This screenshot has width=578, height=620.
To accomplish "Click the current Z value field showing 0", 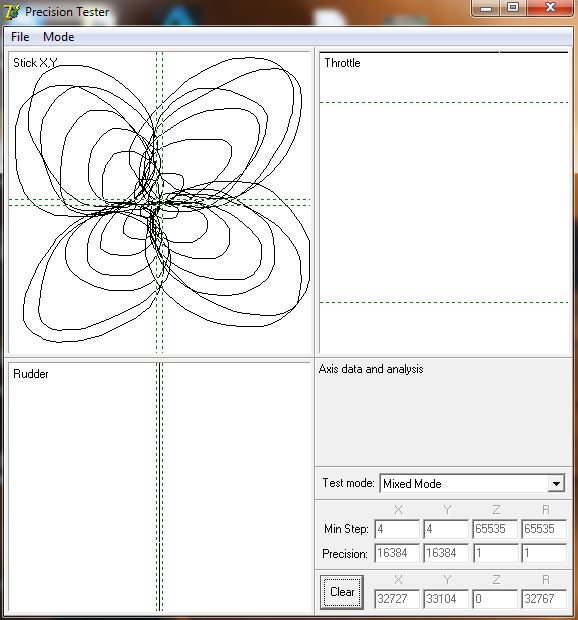I will tap(495, 599).
